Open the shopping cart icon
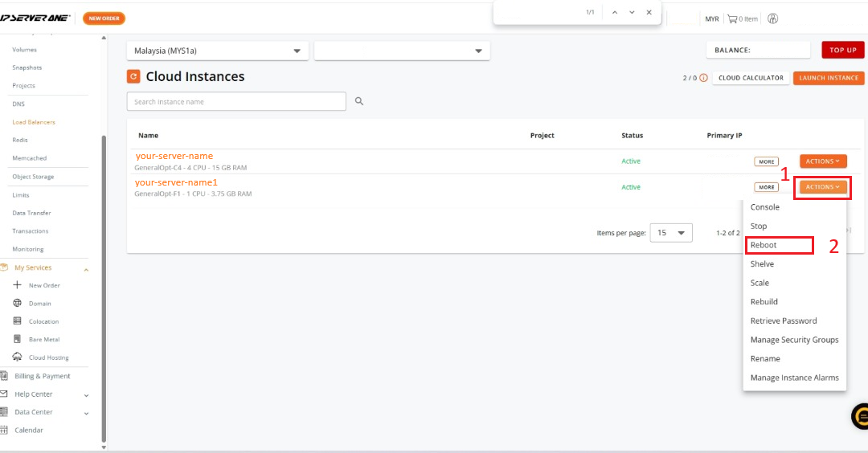 click(x=732, y=18)
